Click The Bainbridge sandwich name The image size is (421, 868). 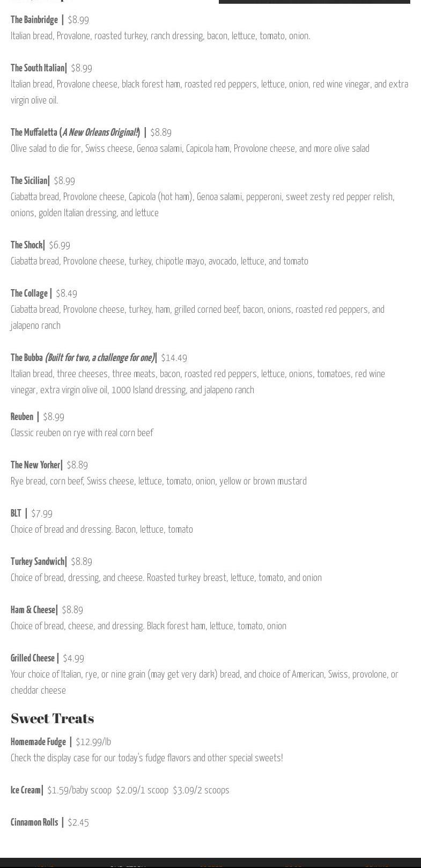[34, 20]
